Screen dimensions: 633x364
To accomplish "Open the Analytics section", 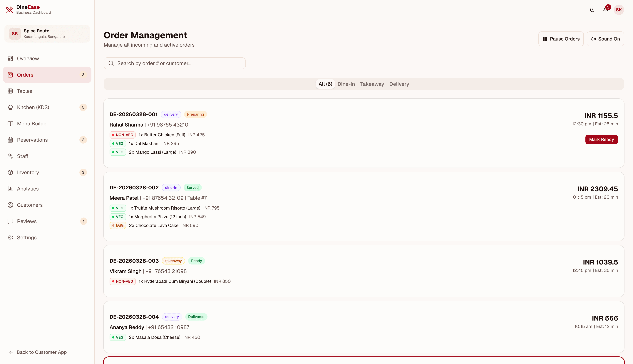I will pos(28,188).
